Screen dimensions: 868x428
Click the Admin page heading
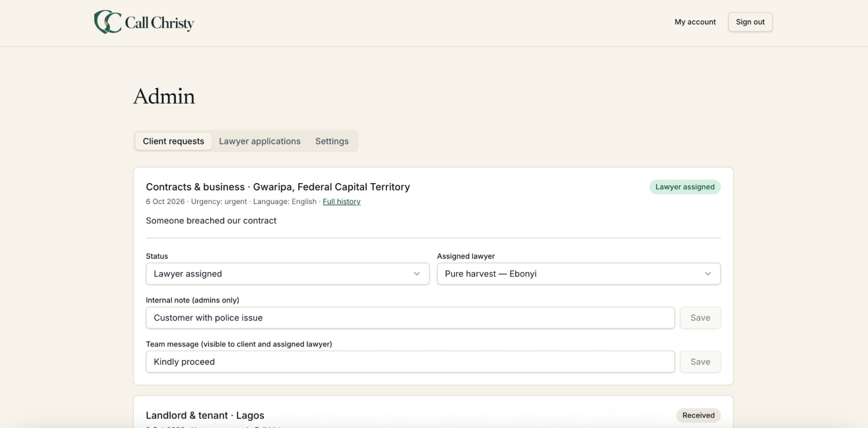(164, 96)
